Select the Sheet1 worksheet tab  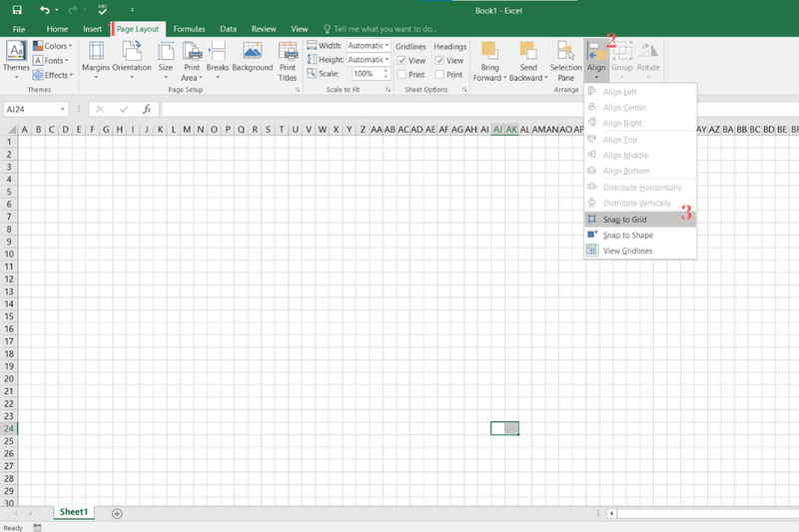click(74, 512)
